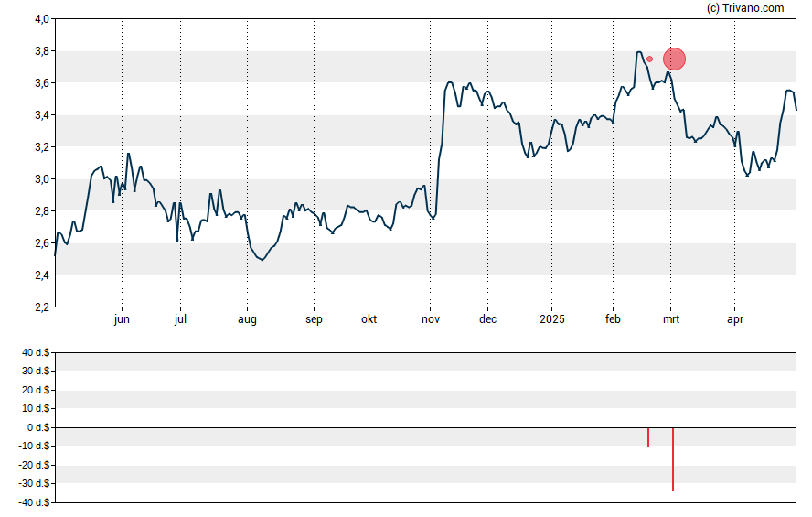812x517 pixels.
Task: Click the '(c) Trivano.com' credit text
Action: click(x=745, y=8)
